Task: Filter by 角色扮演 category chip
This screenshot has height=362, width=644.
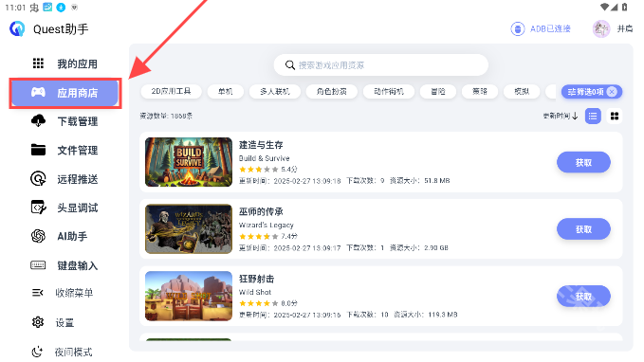Action: [331, 92]
